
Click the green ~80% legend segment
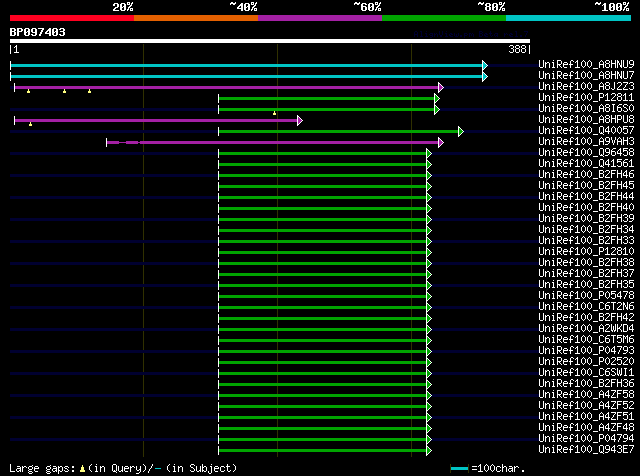tap(444, 18)
